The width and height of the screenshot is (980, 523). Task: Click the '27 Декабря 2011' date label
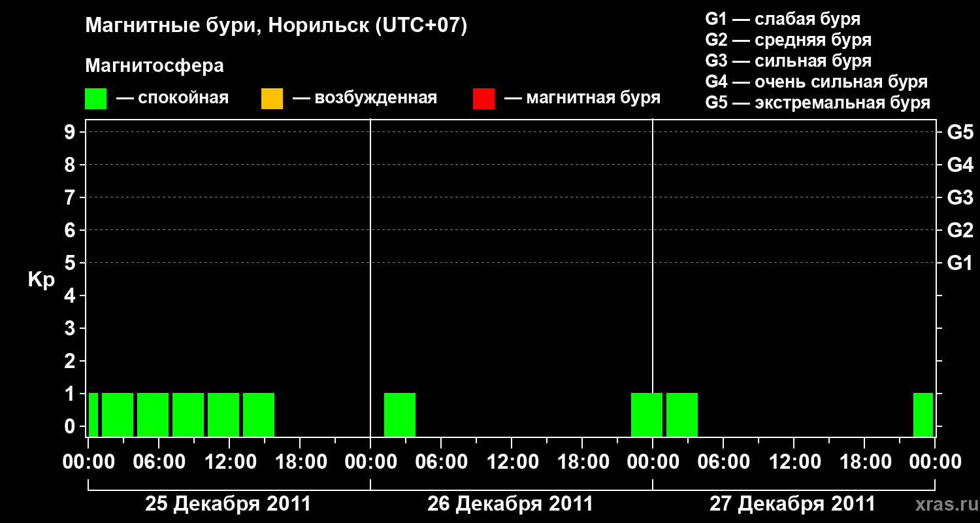pyautogui.click(x=792, y=504)
